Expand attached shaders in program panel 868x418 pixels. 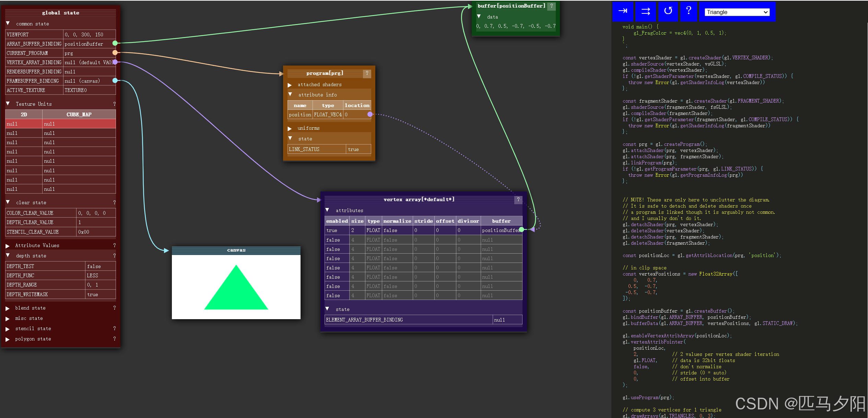click(290, 85)
